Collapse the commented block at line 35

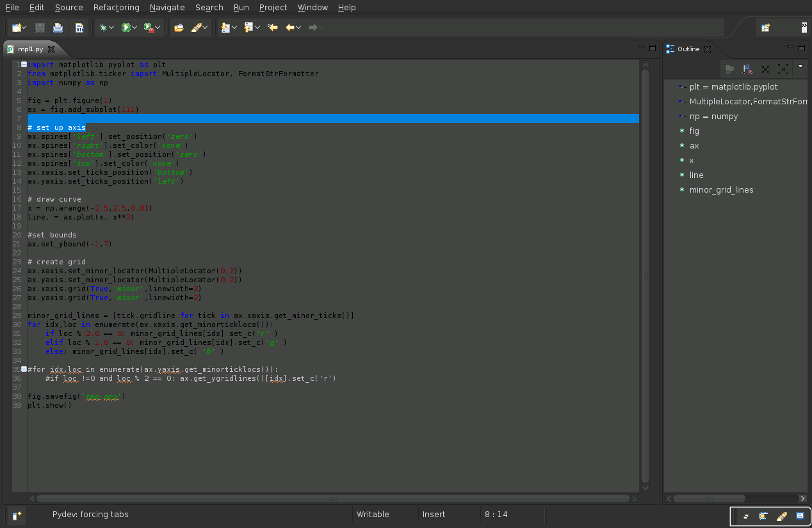click(24, 369)
